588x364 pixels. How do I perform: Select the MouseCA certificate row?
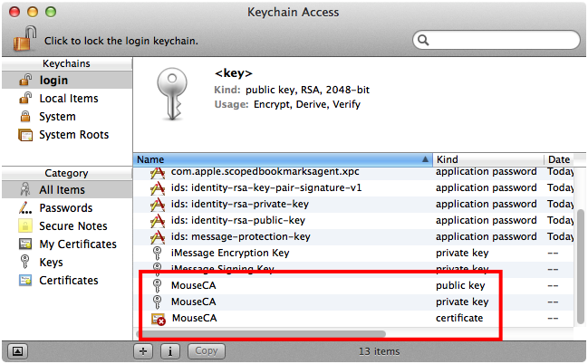pyautogui.click(x=353, y=318)
